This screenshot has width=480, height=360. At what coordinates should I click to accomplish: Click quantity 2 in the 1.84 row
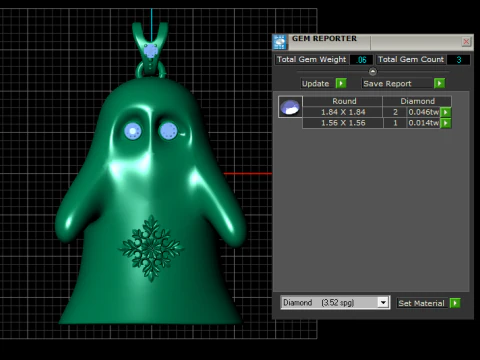tap(395, 112)
